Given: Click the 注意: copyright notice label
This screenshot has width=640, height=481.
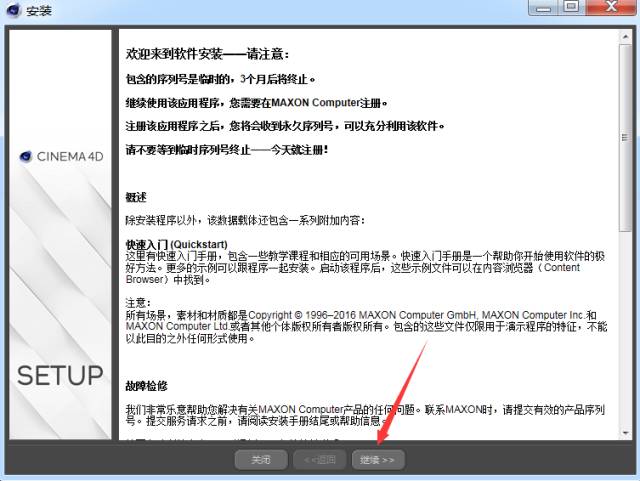Looking at the screenshot, I should click(138, 302).
